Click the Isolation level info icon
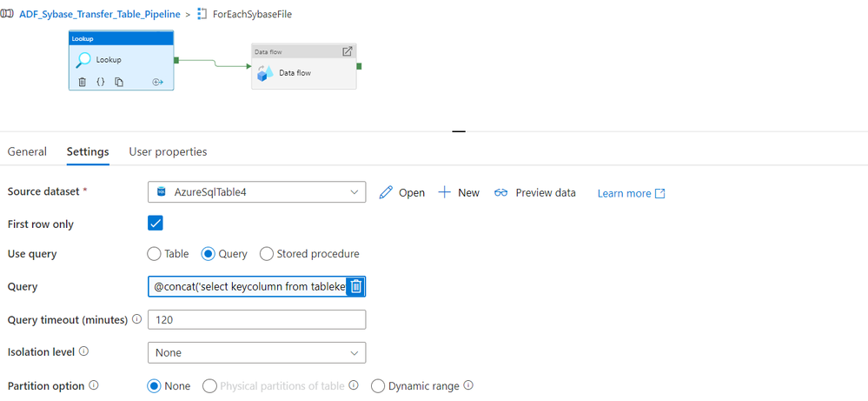 pyautogui.click(x=84, y=352)
